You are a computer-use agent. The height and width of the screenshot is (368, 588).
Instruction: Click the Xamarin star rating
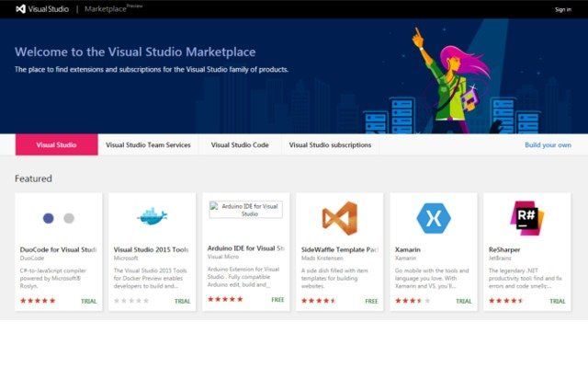pyautogui.click(x=413, y=301)
